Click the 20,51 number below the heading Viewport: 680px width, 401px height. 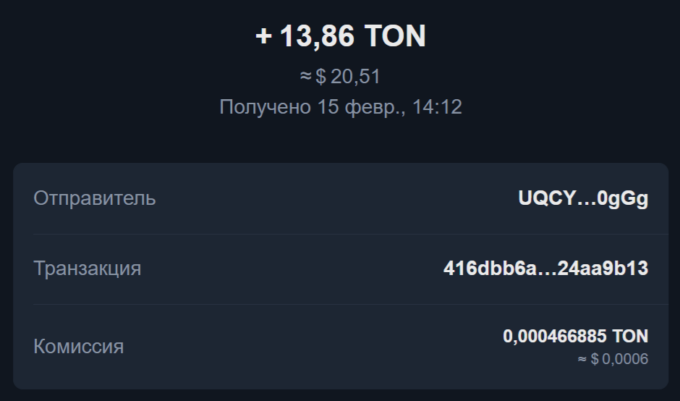point(357,76)
